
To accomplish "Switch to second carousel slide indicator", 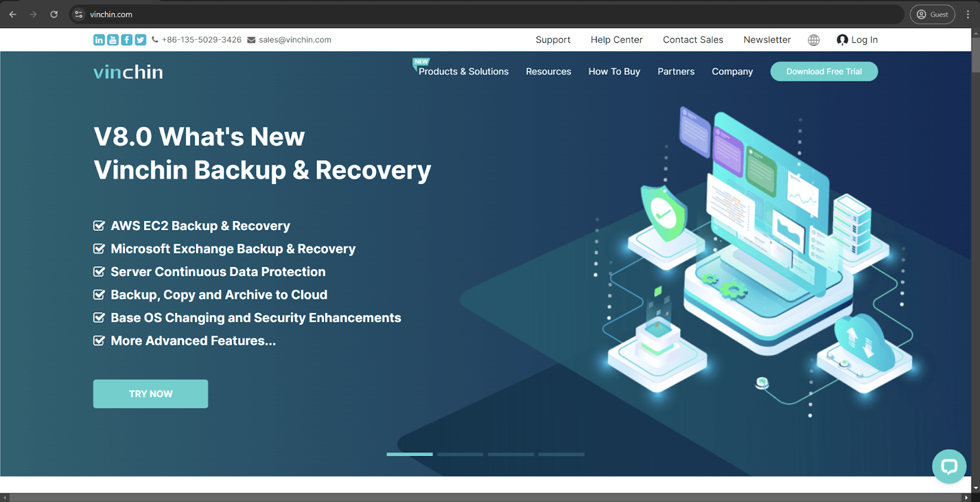I will [460, 454].
